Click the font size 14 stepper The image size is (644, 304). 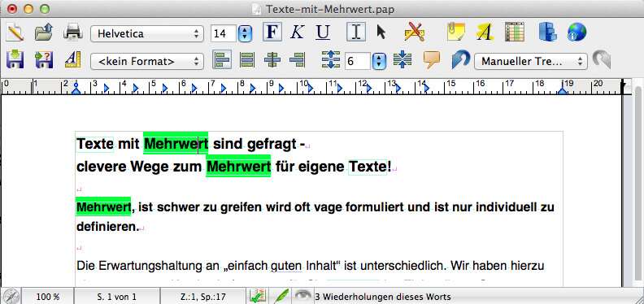pos(246,33)
